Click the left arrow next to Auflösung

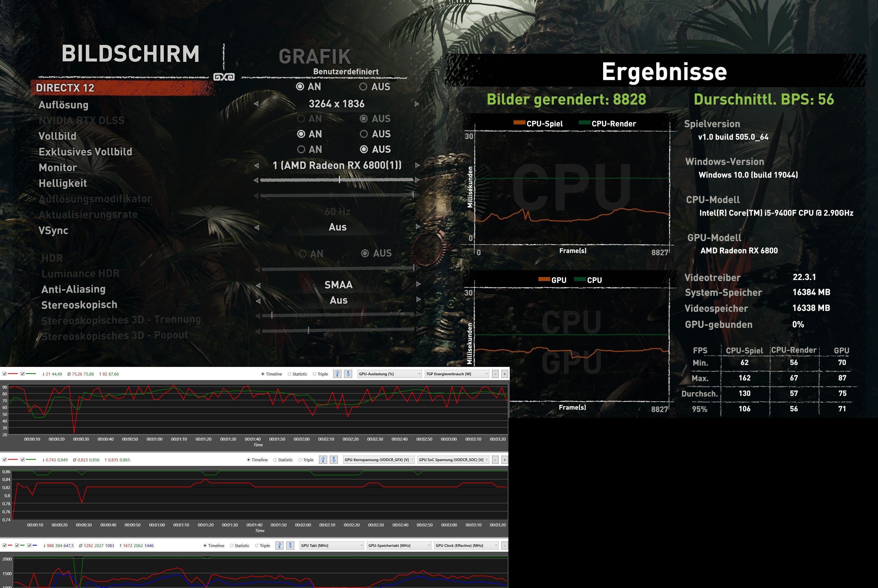click(256, 104)
